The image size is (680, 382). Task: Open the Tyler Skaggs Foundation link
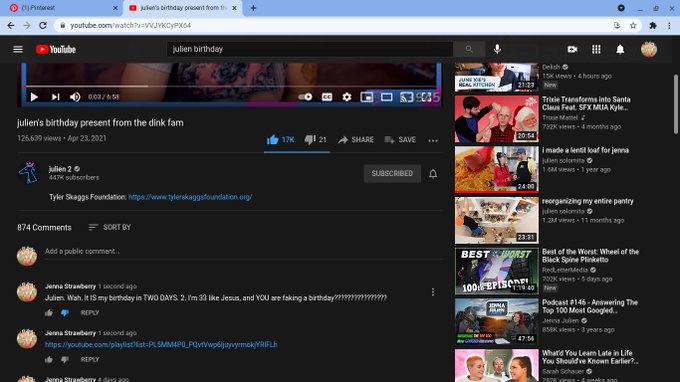click(x=190, y=197)
